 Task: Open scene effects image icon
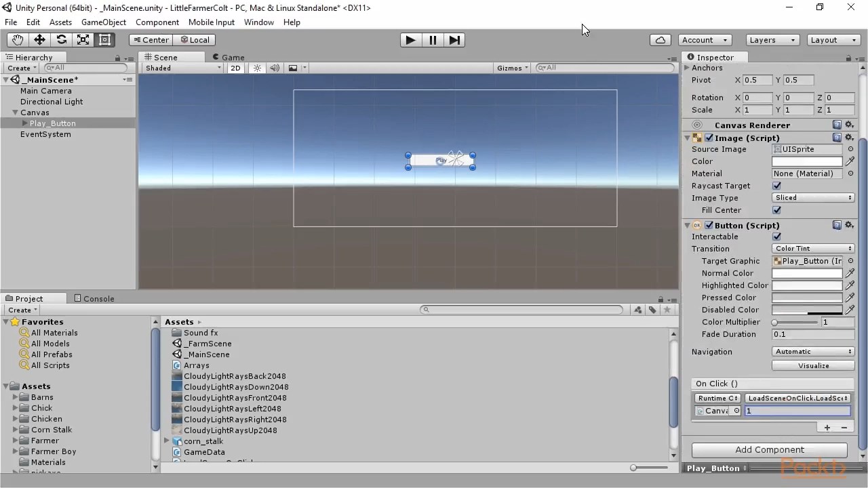(293, 68)
